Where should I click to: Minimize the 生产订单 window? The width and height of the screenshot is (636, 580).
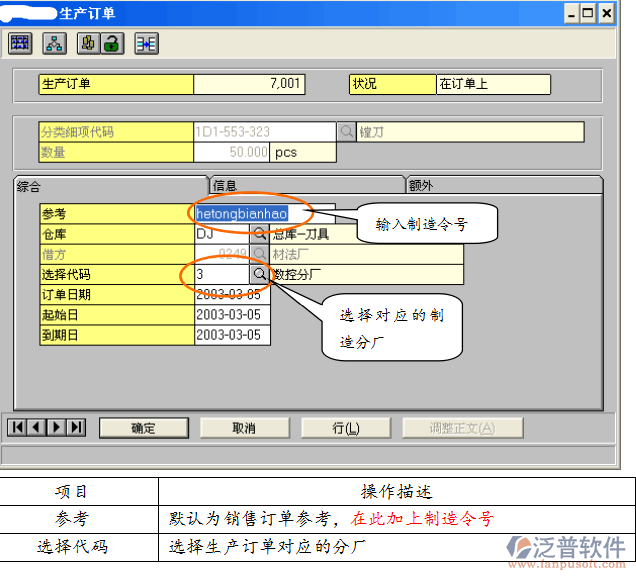[572, 14]
